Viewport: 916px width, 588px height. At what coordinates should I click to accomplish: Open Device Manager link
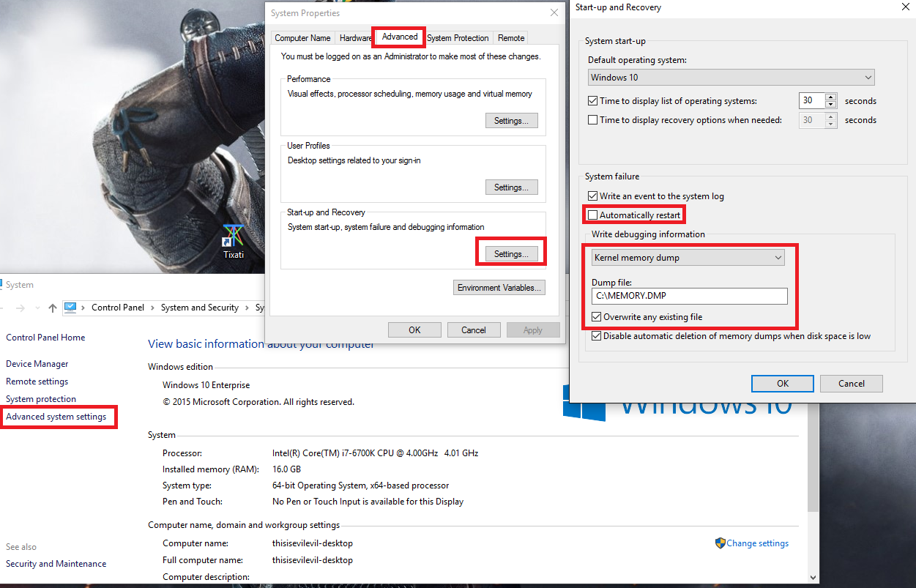[x=37, y=364]
